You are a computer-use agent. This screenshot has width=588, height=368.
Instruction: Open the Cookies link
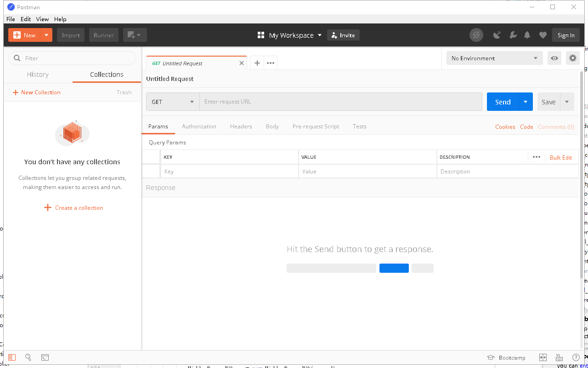(505, 127)
